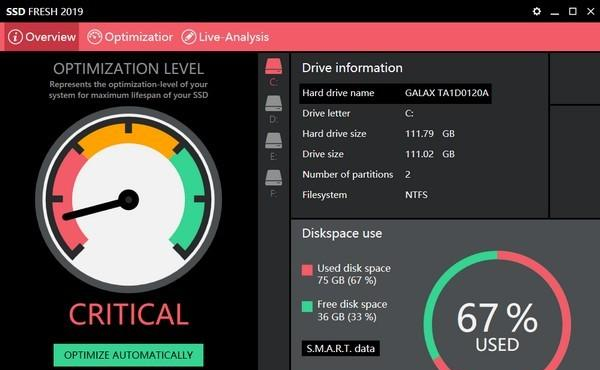Click the Hard drive size value 111.79 GB
Viewport: 600px width, 370px height.
430,134
